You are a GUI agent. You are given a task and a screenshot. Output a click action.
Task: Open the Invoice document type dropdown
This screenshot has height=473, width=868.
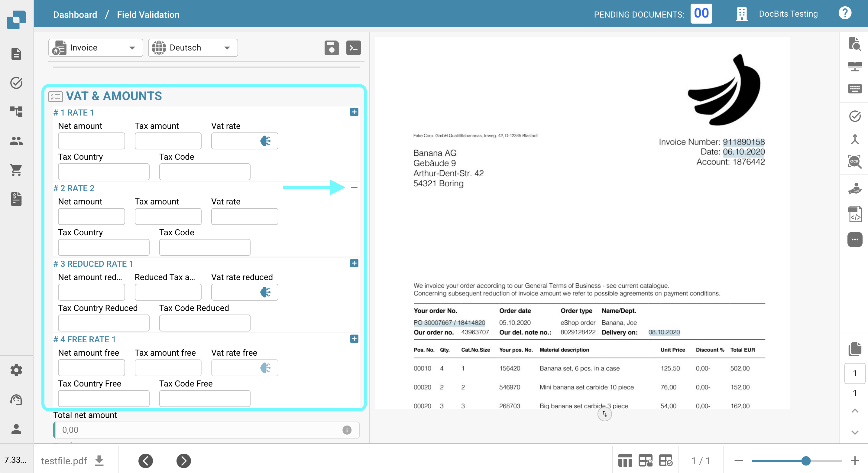(96, 48)
